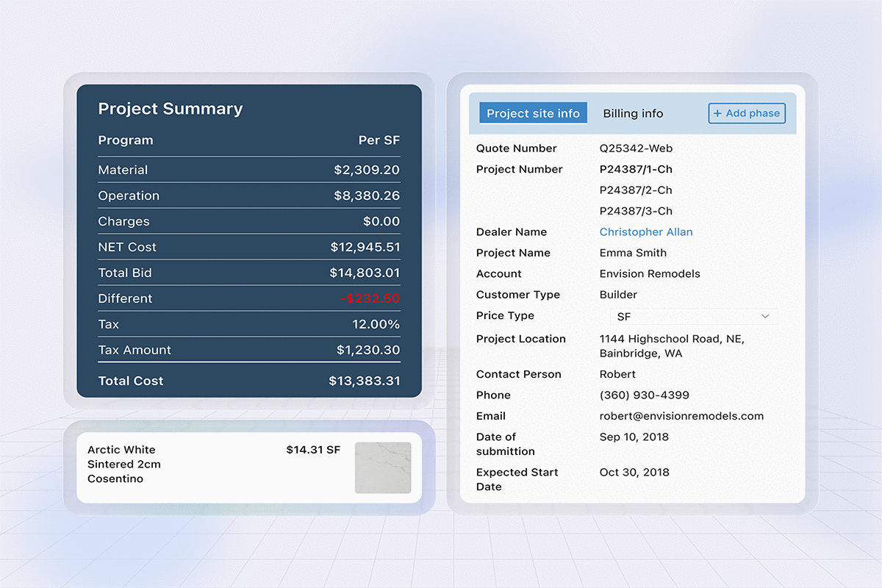Image resolution: width=882 pixels, height=588 pixels.
Task: Open the Price Type SF dropdown
Action: click(693, 317)
